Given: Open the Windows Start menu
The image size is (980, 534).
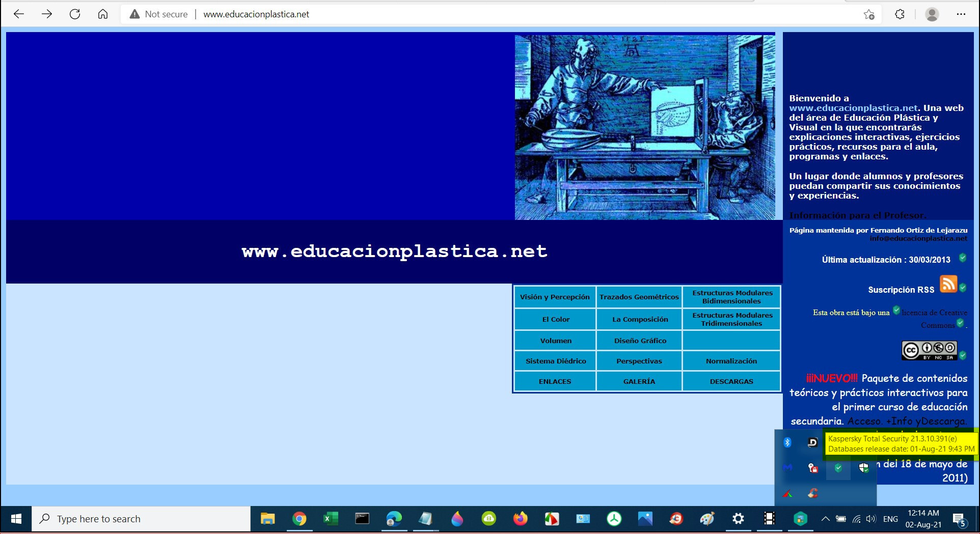Looking at the screenshot, I should coord(16,519).
